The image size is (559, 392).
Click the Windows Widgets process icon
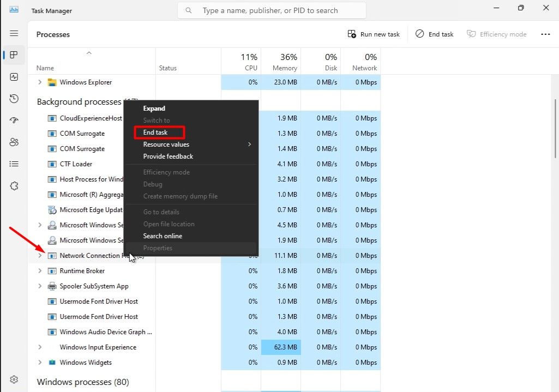tap(52, 362)
